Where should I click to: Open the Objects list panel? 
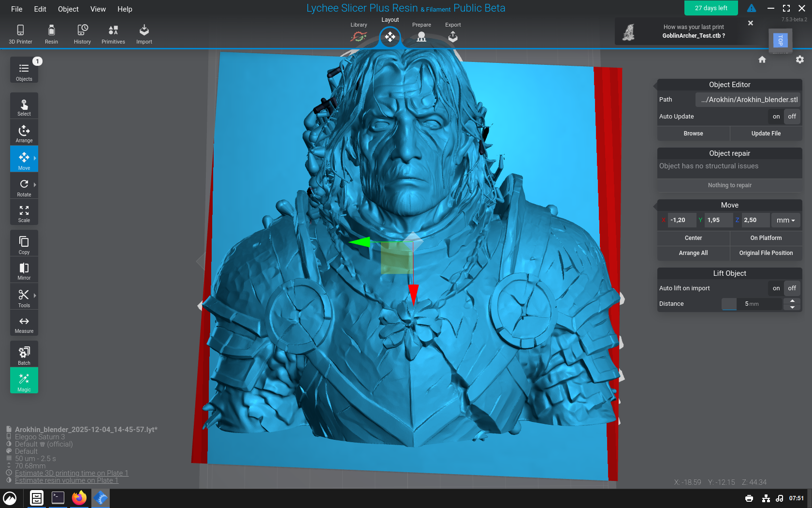(x=24, y=70)
